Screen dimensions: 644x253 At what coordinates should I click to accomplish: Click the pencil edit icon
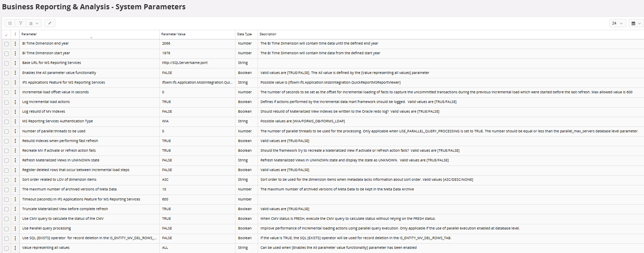pos(50,23)
